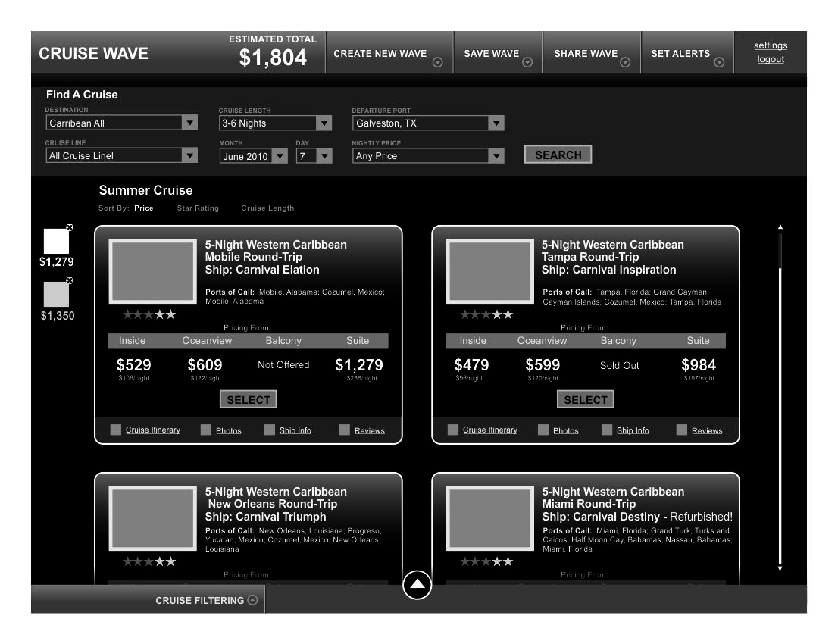Click the CRUISE FILTERING panel label
The width and height of the screenshot is (838, 644).
[x=200, y=601]
